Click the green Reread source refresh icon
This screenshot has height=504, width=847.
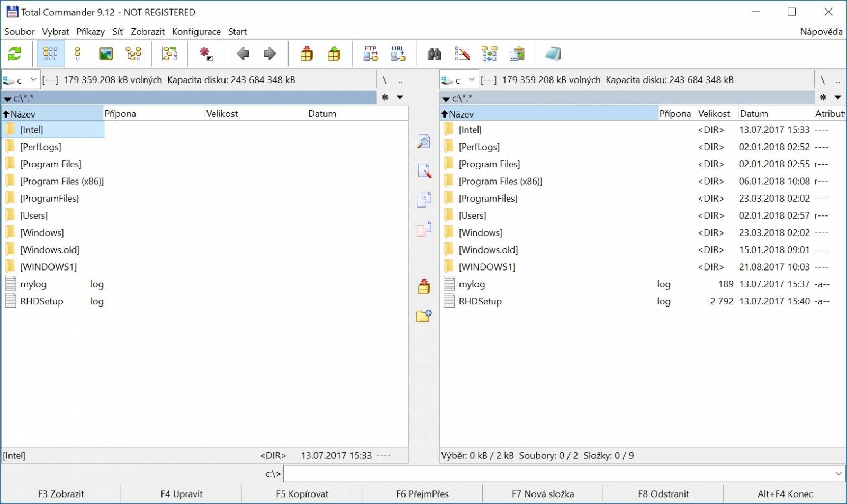click(x=15, y=53)
